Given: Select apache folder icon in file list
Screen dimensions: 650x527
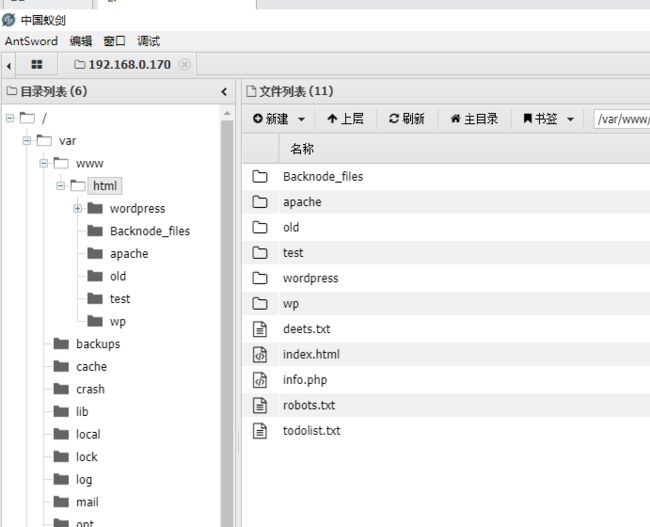Looking at the screenshot, I should (x=260, y=202).
